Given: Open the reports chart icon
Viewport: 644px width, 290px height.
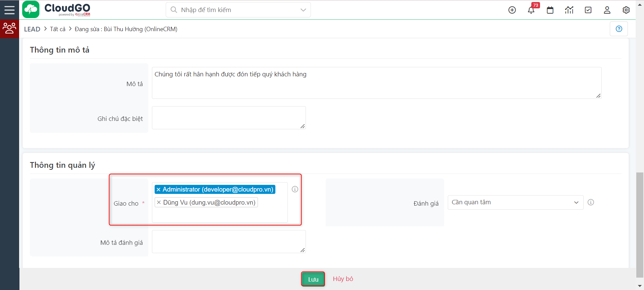Looking at the screenshot, I should tap(569, 10).
